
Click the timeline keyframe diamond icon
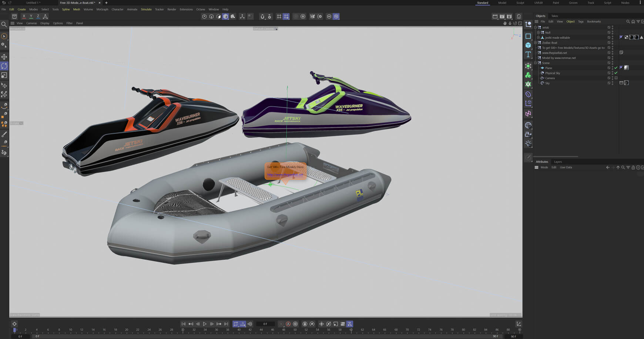pyautogui.click(x=14, y=324)
